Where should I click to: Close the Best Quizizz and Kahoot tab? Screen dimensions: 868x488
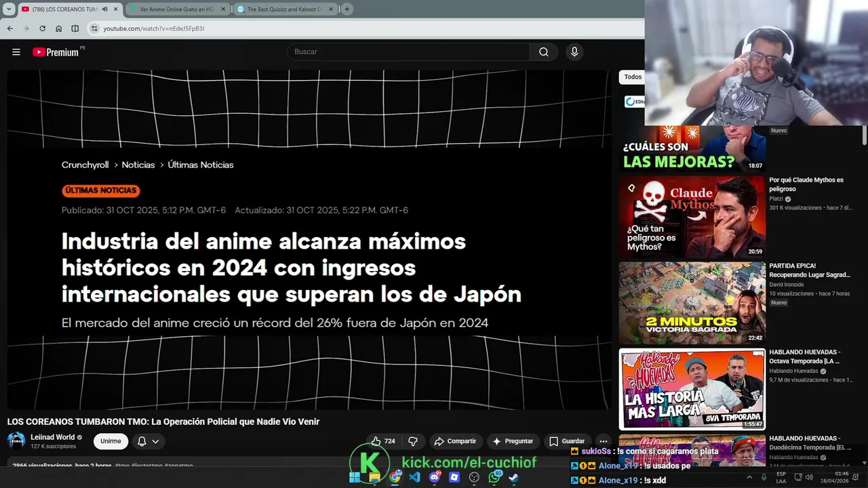tap(330, 9)
